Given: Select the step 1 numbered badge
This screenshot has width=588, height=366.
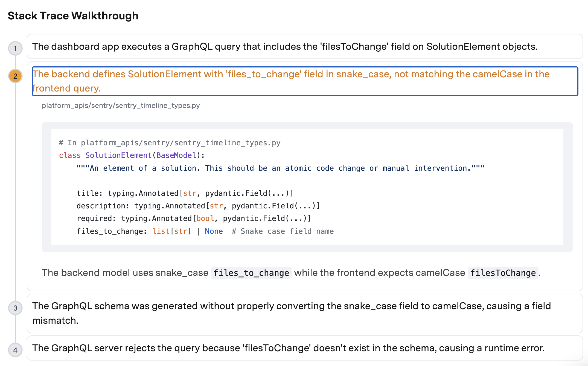Looking at the screenshot, I should (x=16, y=48).
